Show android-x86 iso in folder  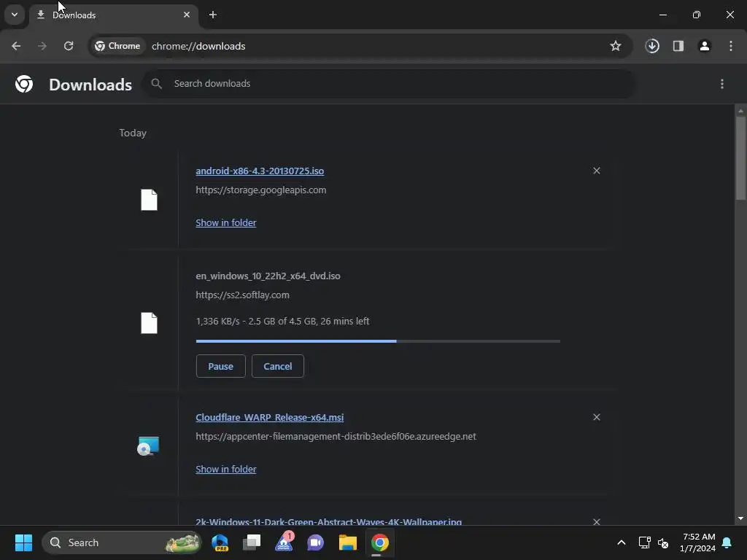(226, 223)
